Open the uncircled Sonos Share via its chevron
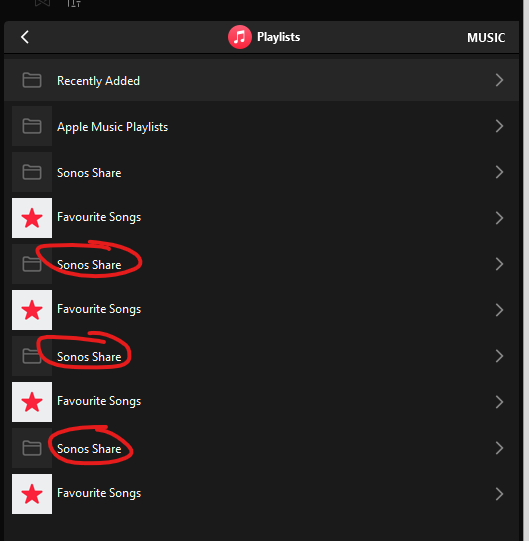This screenshot has width=529, height=541. coord(499,172)
